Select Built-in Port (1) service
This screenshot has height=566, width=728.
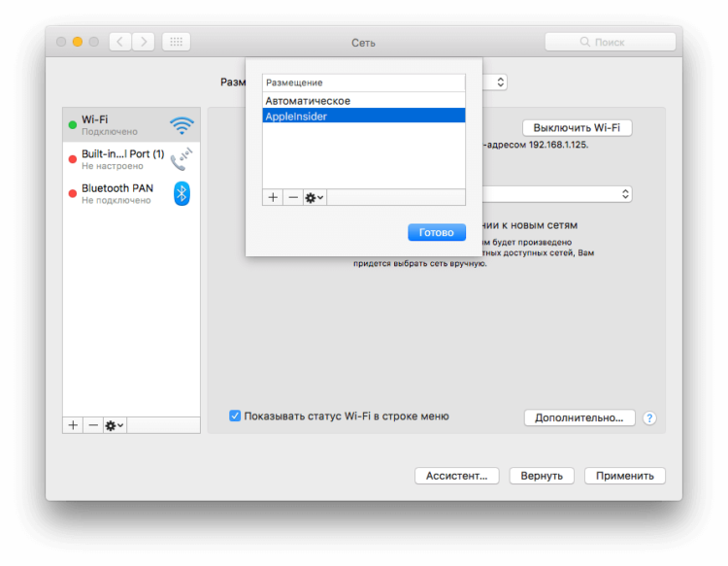tap(131, 159)
